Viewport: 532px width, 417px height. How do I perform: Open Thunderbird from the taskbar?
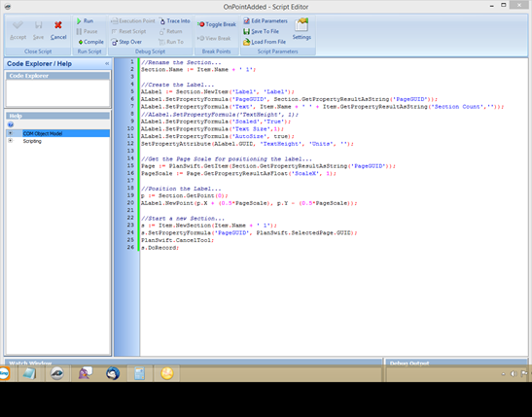click(113, 373)
